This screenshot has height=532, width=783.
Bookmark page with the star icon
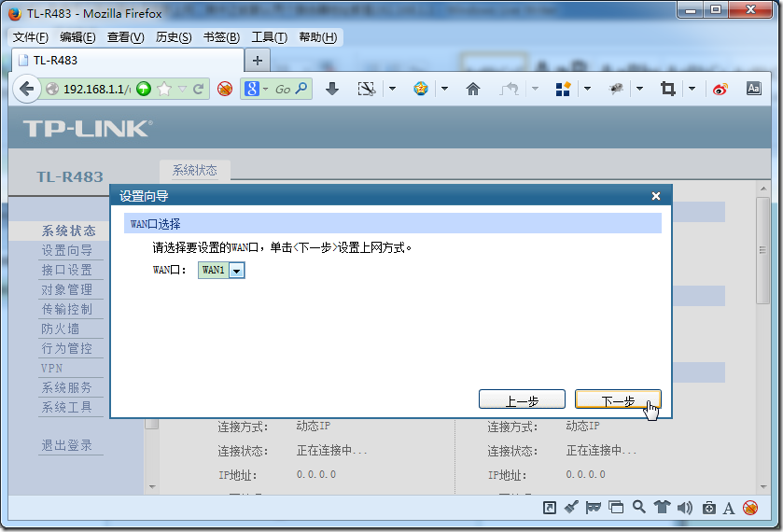click(164, 89)
